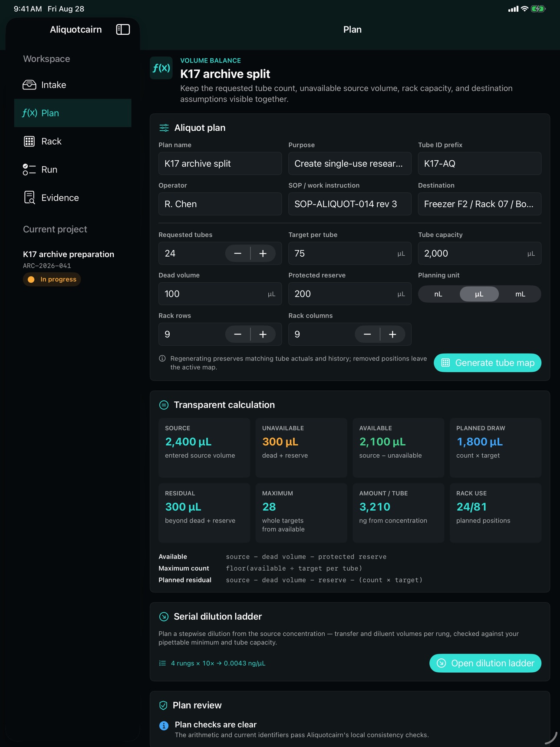Click the Generate tube map button
The image size is (560, 747).
(488, 363)
